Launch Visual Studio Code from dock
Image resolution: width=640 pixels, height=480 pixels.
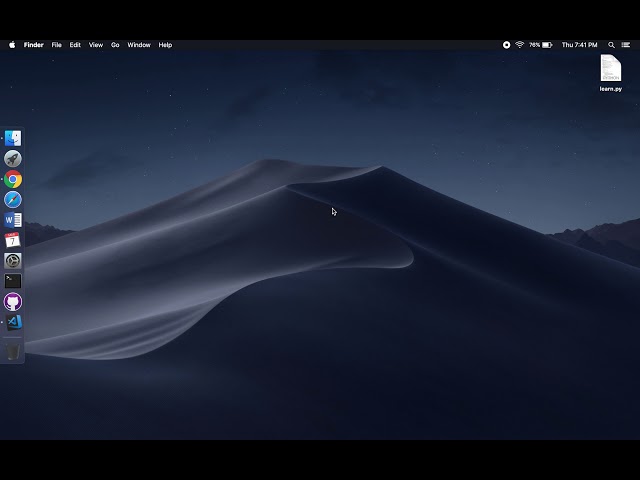(x=13, y=322)
